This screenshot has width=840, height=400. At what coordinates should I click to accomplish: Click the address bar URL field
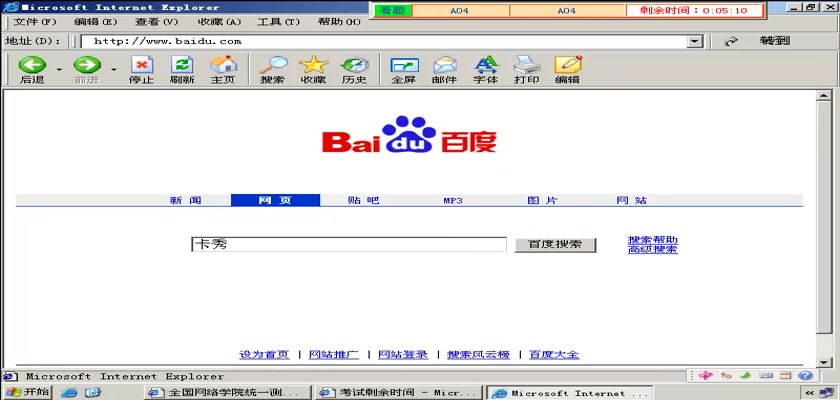[384, 42]
